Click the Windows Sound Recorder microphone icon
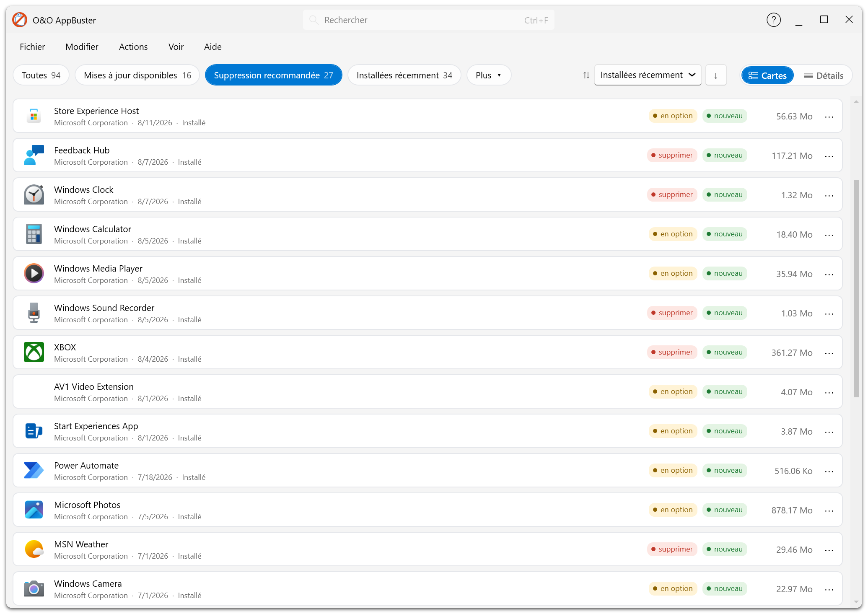The width and height of the screenshot is (868, 614). 34,313
